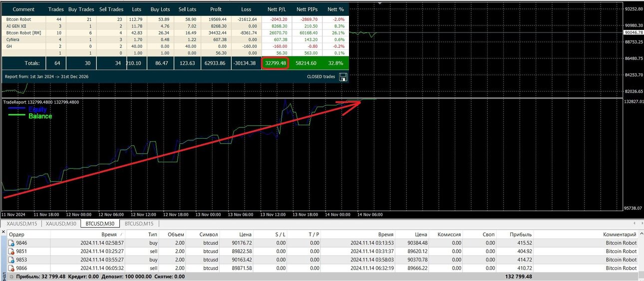Click the Report from date range text
Viewport: 644px width, 281px height.
(48, 77)
